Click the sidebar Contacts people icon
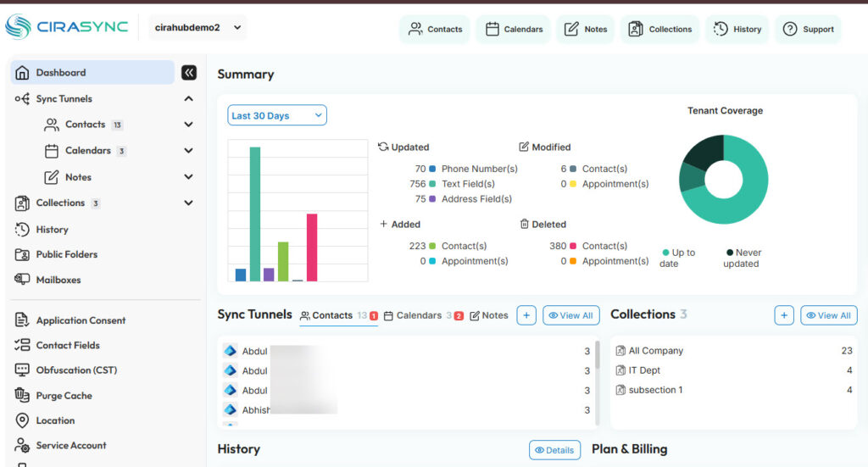Viewport: 868px width, 467px height. pos(52,125)
